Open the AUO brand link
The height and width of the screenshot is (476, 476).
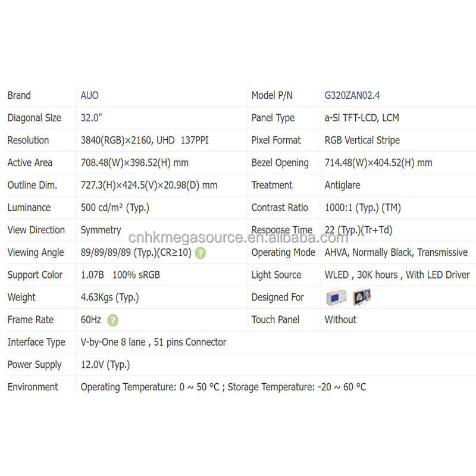pyautogui.click(x=90, y=95)
